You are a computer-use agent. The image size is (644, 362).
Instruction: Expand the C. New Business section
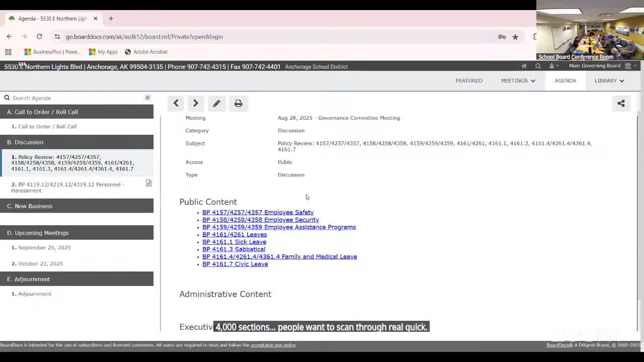[x=76, y=206]
